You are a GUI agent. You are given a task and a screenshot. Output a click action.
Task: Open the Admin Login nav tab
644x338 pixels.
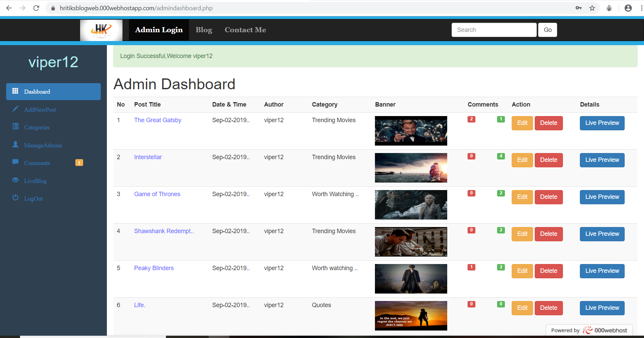point(159,30)
